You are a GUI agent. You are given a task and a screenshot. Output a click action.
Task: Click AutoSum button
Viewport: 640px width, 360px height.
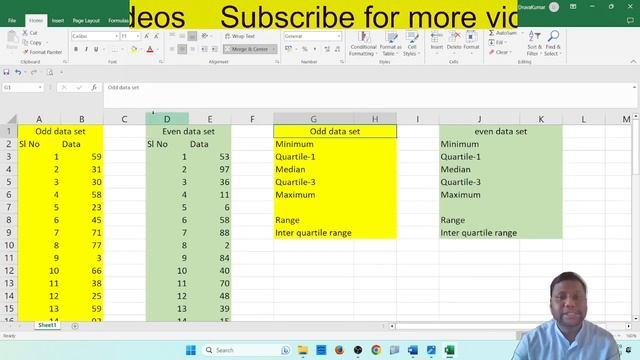pyautogui.click(x=503, y=33)
